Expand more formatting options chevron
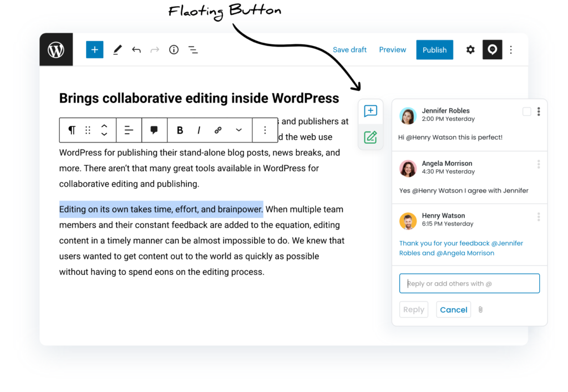The width and height of the screenshot is (568, 392). pyautogui.click(x=239, y=130)
